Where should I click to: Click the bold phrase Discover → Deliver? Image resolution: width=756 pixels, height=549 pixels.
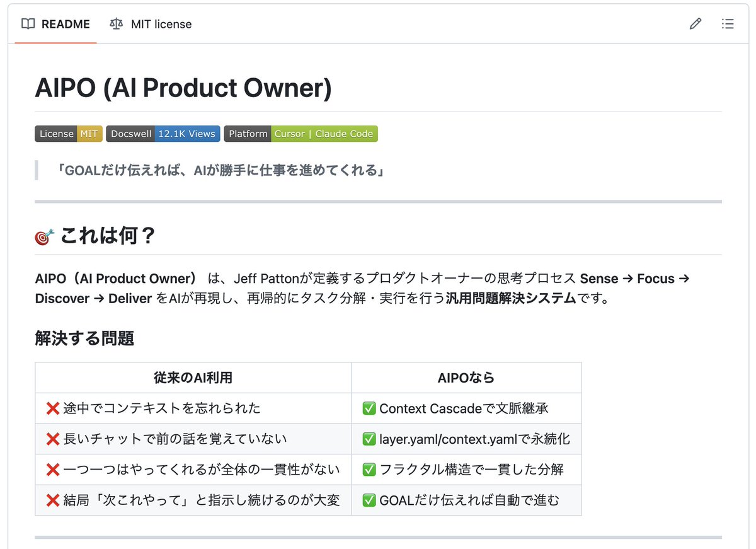coord(94,298)
